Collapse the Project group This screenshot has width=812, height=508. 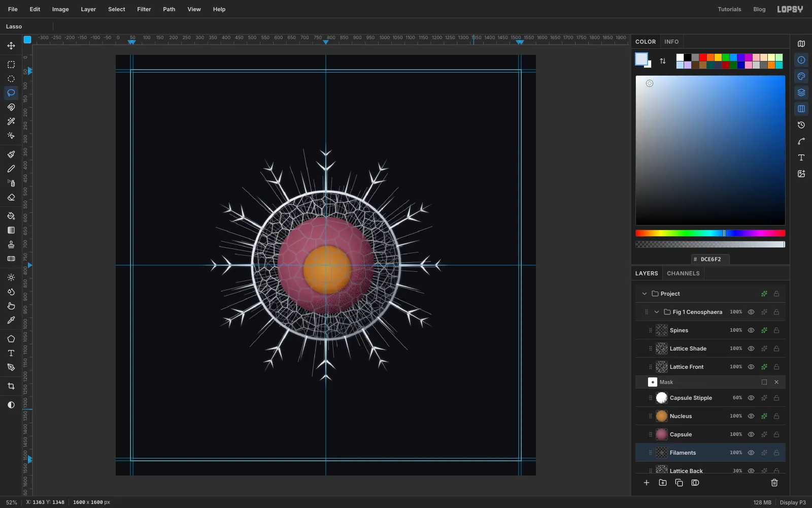pyautogui.click(x=645, y=294)
